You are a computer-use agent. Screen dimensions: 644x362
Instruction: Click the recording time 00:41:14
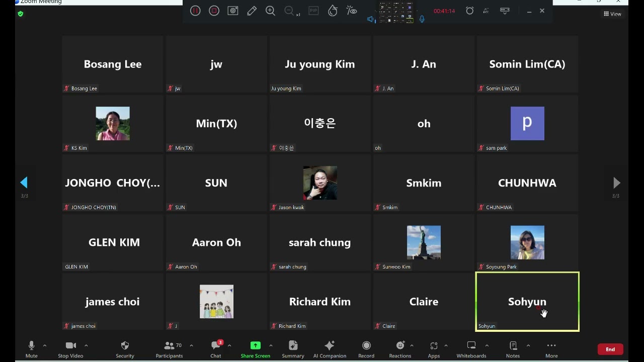pyautogui.click(x=444, y=11)
